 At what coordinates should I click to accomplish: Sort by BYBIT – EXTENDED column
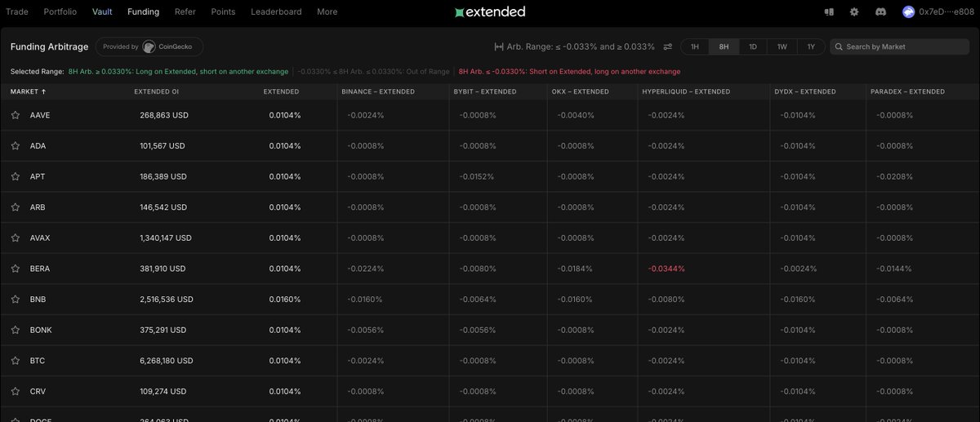[x=485, y=91]
